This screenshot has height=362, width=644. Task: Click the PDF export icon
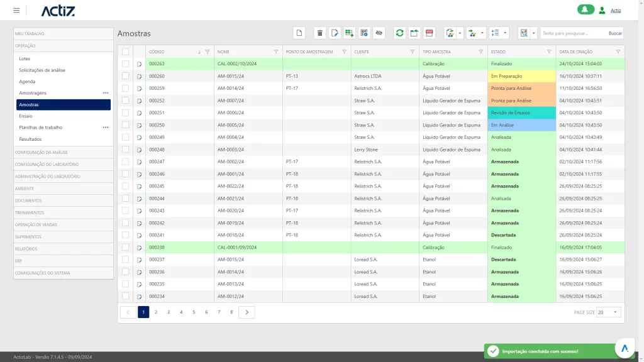pos(429,33)
